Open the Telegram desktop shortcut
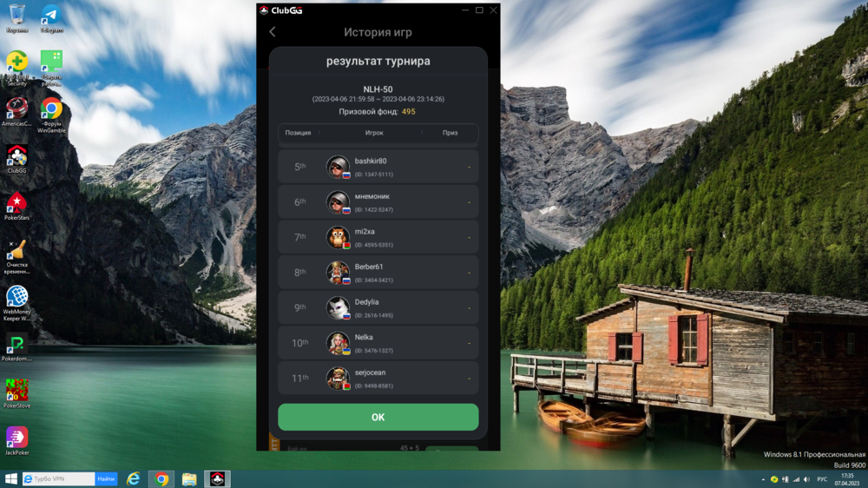This screenshot has width=868, height=488. coord(51,17)
